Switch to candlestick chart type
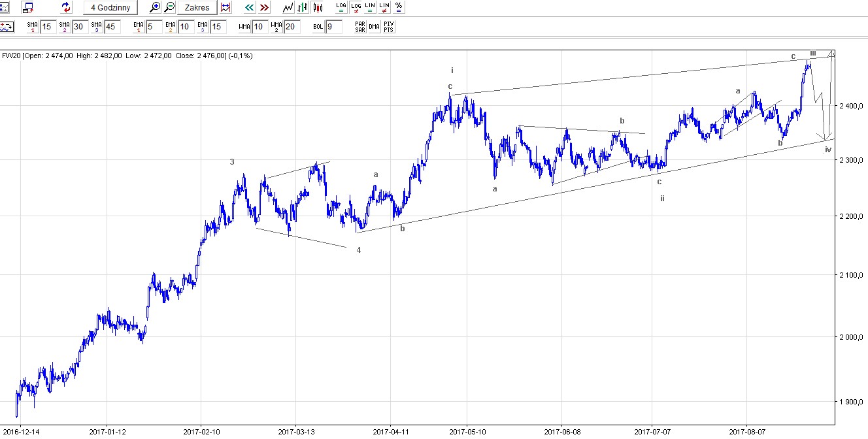 (x=318, y=7)
